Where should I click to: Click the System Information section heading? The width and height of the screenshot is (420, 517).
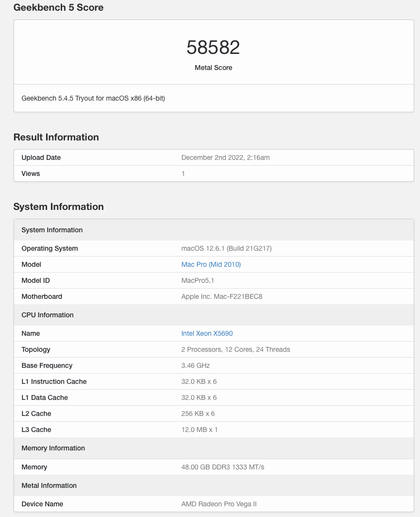[58, 207]
